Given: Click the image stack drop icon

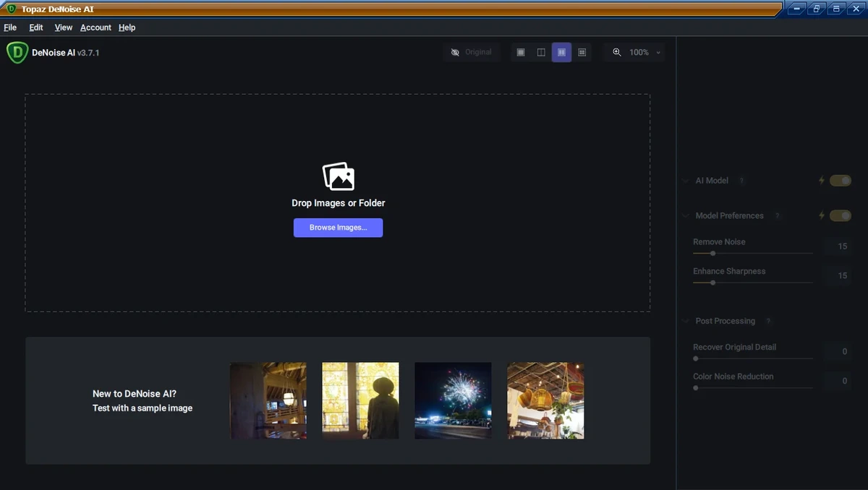Looking at the screenshot, I should click(338, 176).
